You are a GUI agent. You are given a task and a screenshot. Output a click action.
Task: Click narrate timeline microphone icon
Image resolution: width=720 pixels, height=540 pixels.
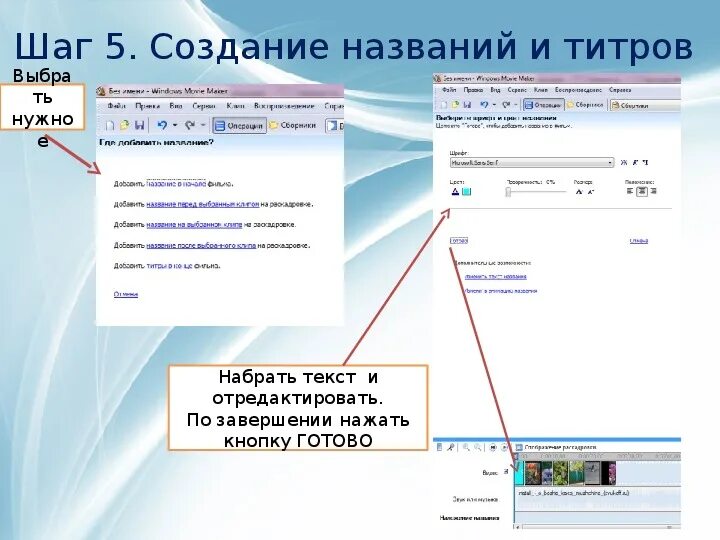[450, 447]
